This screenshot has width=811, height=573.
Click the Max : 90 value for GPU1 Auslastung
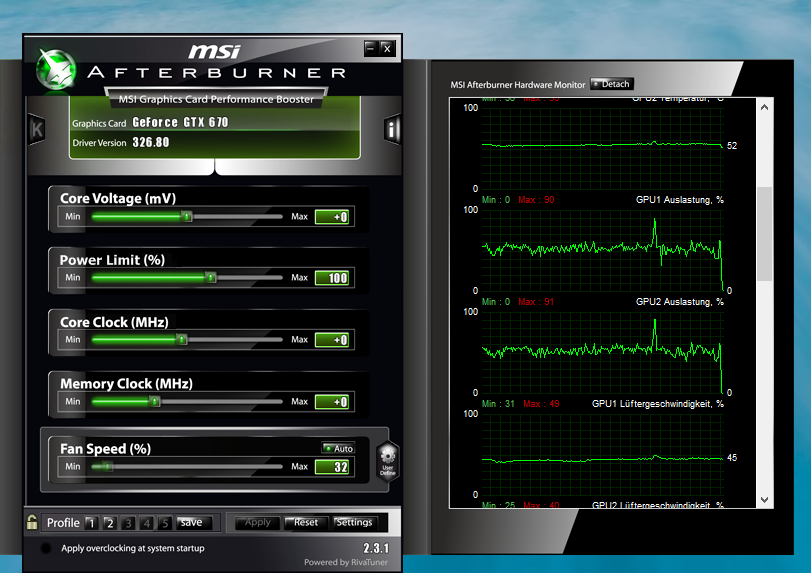click(x=536, y=200)
